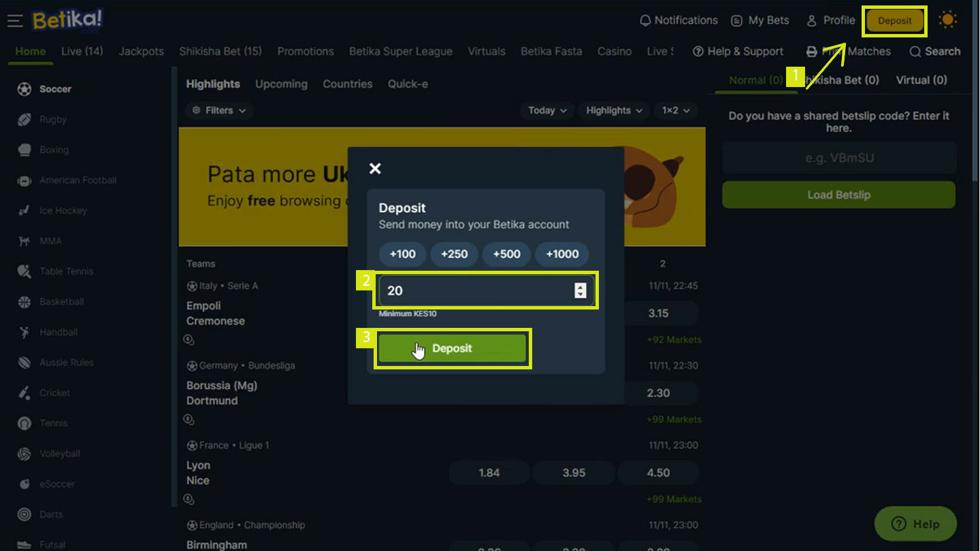Open the 1×2 market dropdown
The width and height of the screenshot is (980, 551).
(675, 110)
